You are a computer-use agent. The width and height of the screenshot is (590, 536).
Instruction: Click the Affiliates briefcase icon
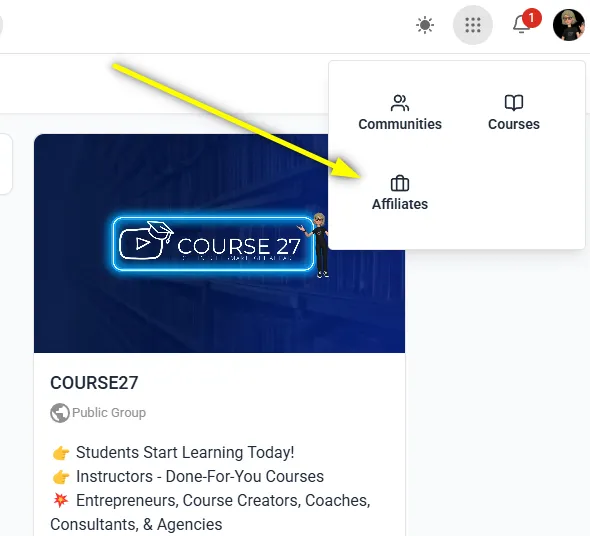[x=400, y=184]
